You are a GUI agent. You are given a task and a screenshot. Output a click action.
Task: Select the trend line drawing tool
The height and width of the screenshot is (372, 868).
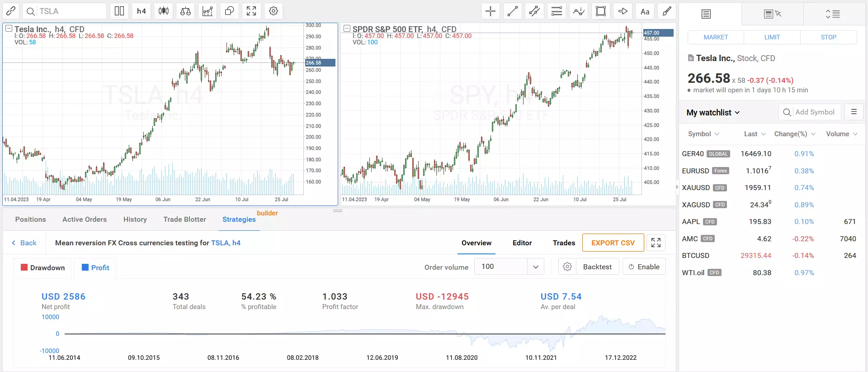click(x=513, y=11)
